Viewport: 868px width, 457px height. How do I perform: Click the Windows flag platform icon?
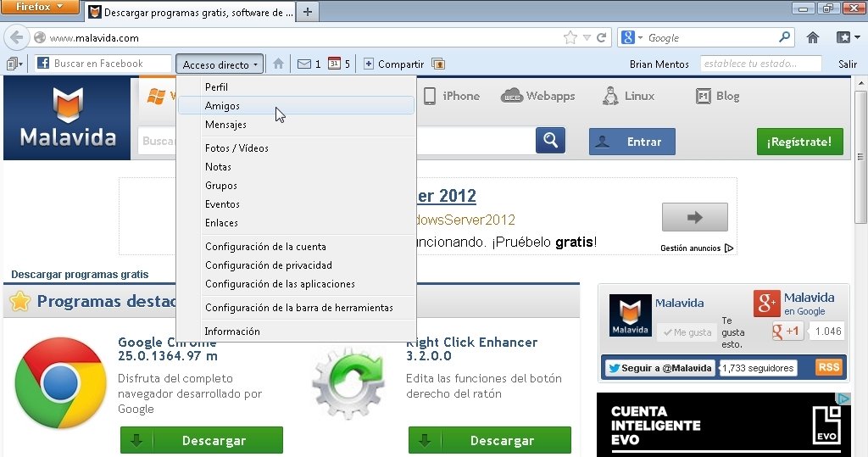point(156,97)
